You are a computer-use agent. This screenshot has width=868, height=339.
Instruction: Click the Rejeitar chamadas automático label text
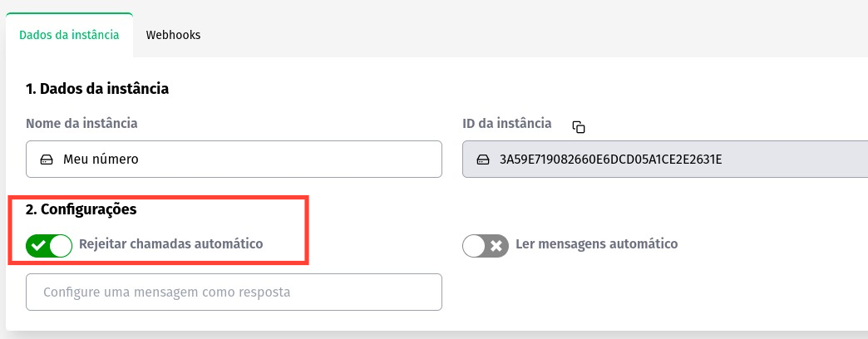(x=170, y=244)
